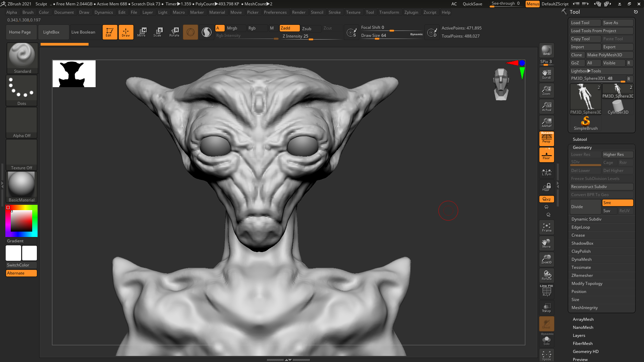Click the QuickSave button
The height and width of the screenshot is (362, 644).
tap(472, 4)
